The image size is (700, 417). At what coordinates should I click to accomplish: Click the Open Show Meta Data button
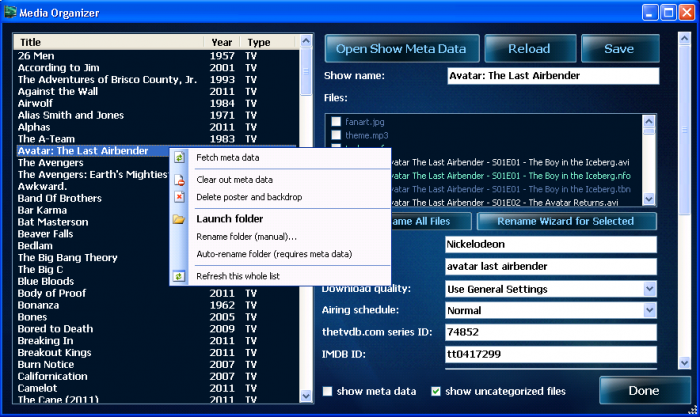402,49
